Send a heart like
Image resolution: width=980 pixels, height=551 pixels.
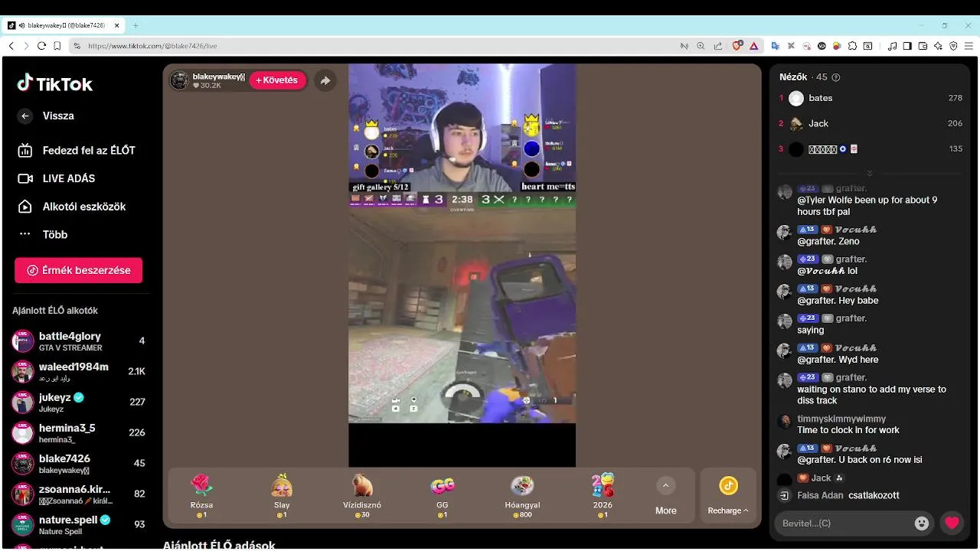(x=952, y=523)
